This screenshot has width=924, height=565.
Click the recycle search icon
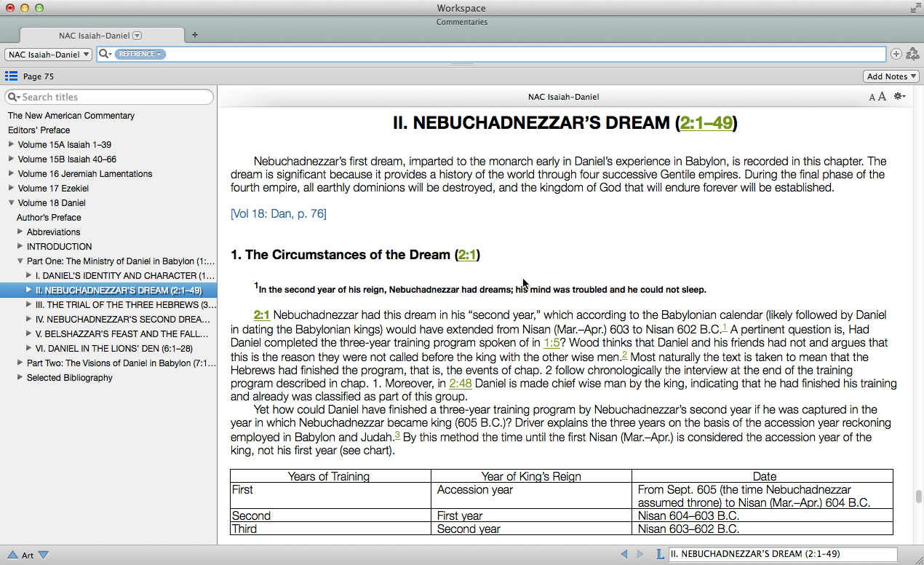(x=912, y=54)
